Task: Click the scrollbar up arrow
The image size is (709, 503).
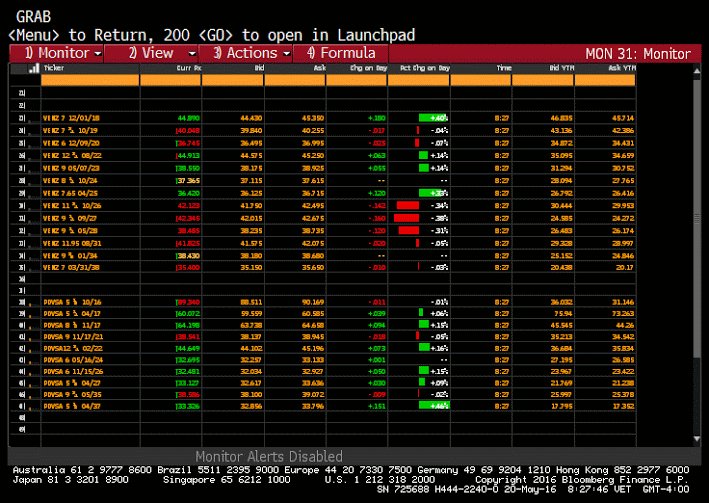Action: coord(697,71)
